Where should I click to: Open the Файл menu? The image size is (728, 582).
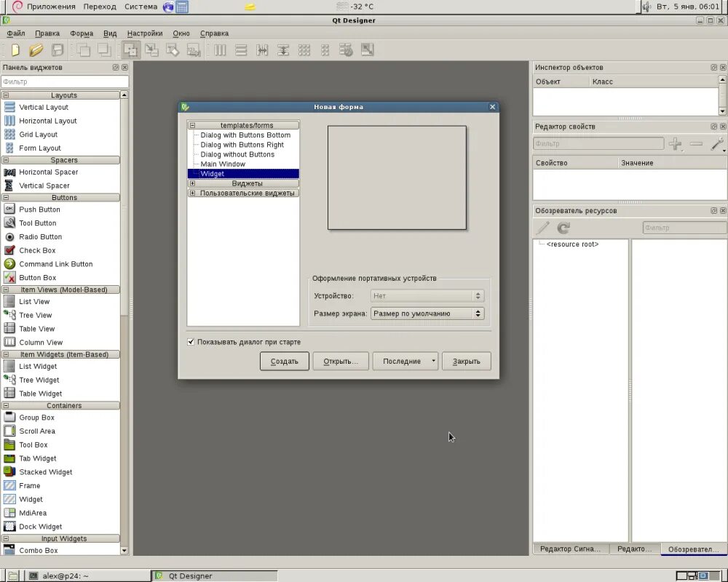tap(16, 33)
